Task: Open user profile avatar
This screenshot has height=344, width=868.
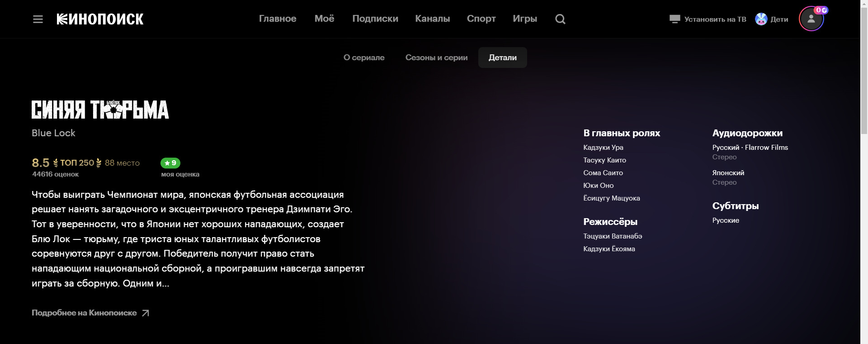Action: [x=811, y=19]
